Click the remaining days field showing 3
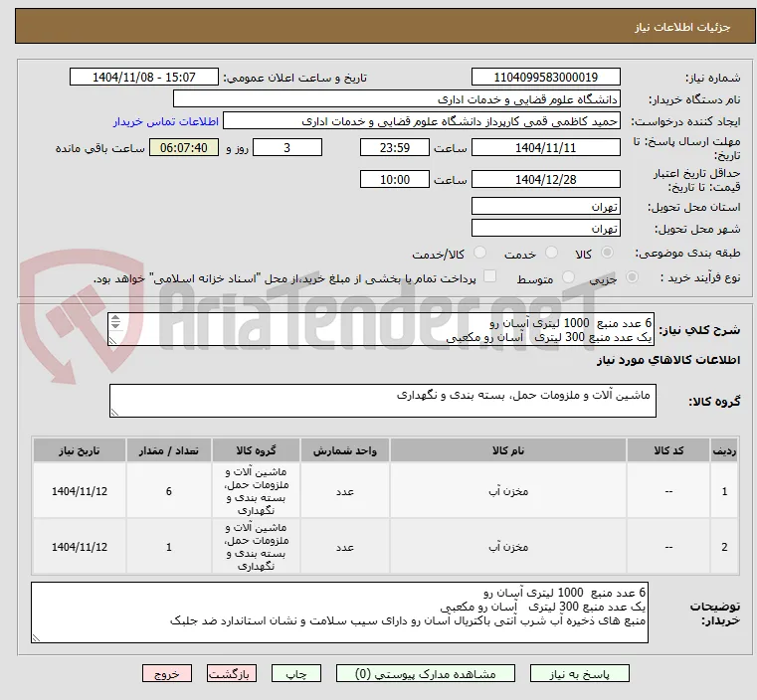757x700 pixels. pyautogui.click(x=287, y=147)
